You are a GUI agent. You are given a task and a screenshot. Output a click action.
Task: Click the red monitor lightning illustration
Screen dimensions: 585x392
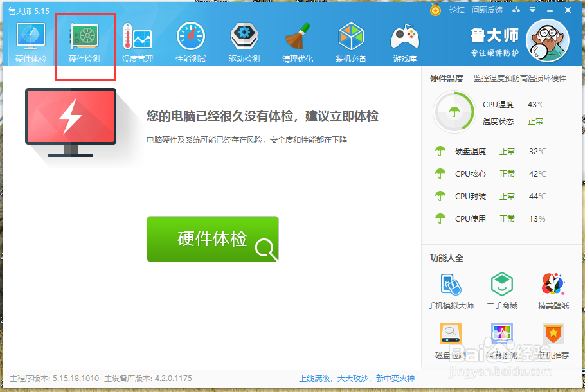71,122
